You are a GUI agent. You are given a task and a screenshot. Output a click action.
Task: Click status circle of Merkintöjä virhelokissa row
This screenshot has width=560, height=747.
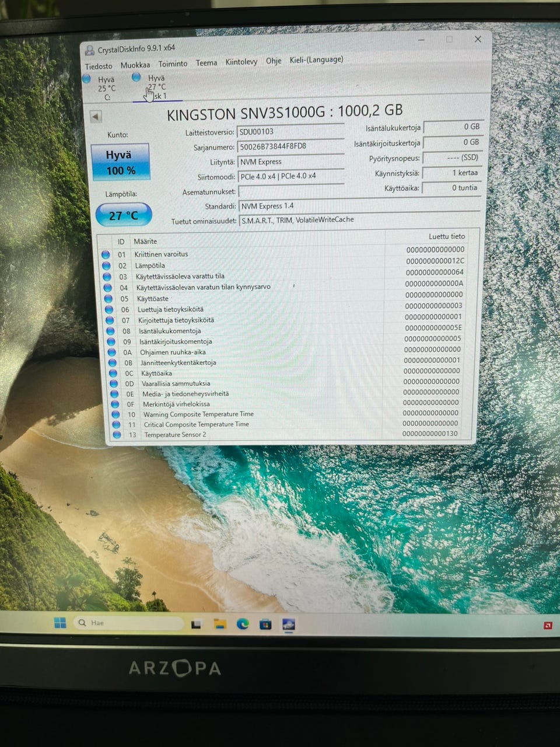[115, 404]
